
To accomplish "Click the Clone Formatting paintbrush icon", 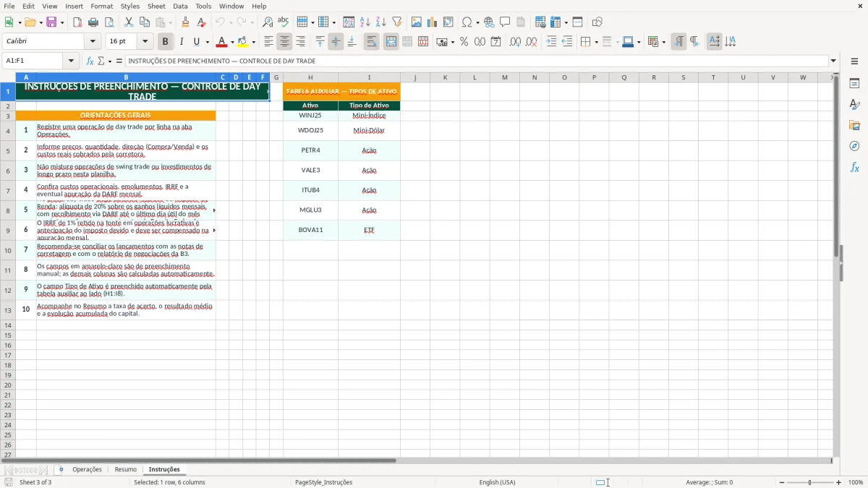I will click(185, 22).
